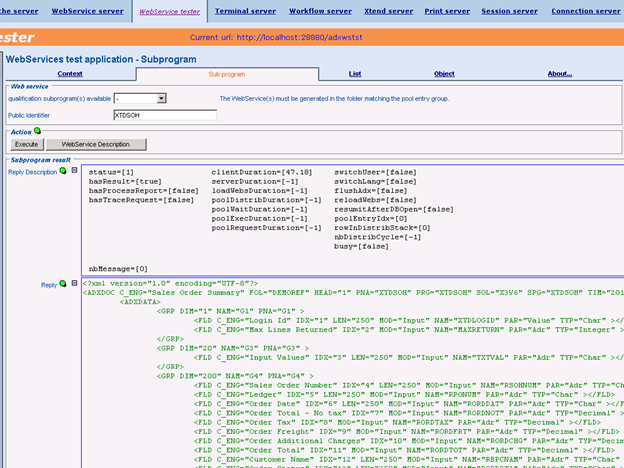Navigate to WebService server page
The width and height of the screenshot is (624, 468).
(x=88, y=11)
